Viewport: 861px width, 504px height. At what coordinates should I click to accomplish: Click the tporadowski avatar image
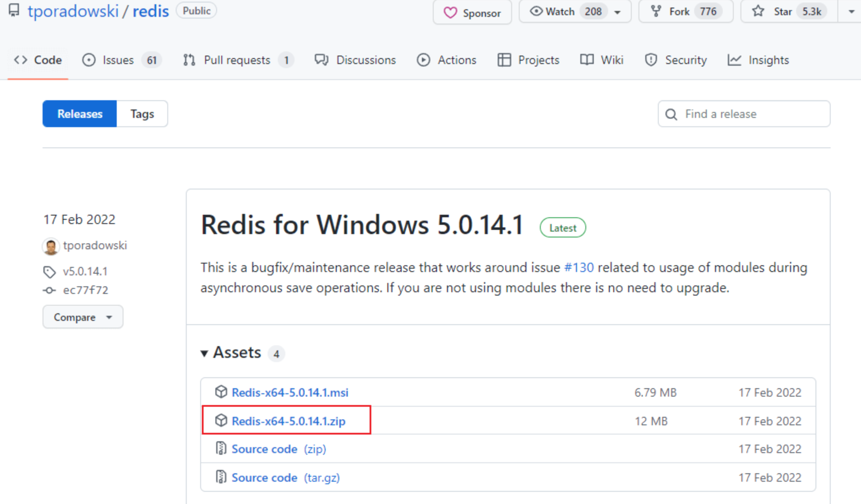[x=51, y=246]
